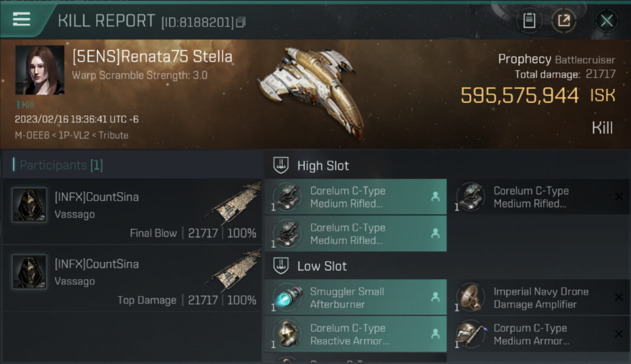
Task: Click the [INFX]CountSina name in the Top Damage row
Action: coord(97,264)
